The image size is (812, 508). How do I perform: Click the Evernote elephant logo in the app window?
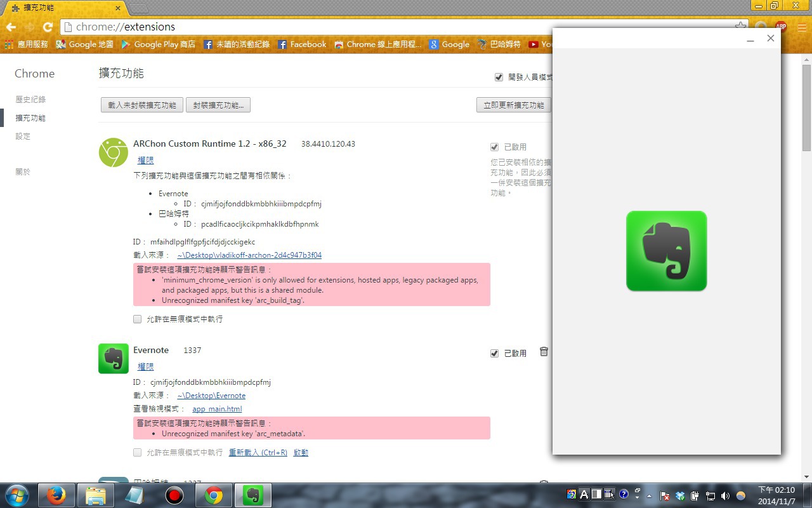(x=666, y=251)
